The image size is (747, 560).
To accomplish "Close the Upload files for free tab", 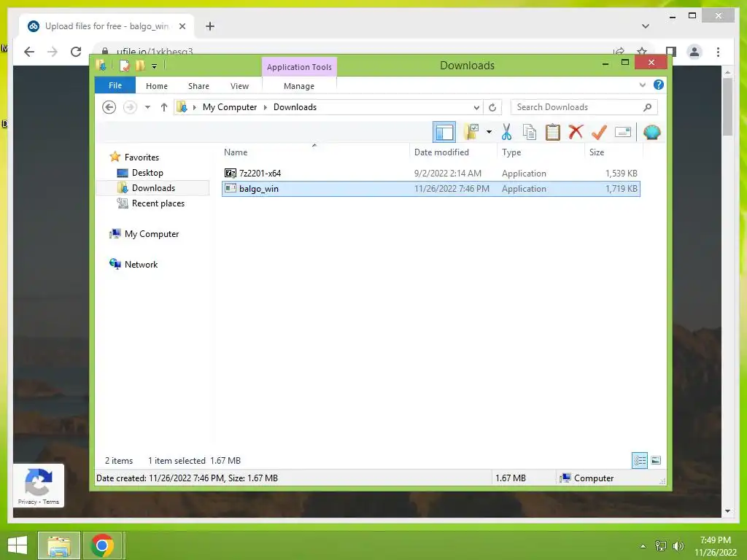I will [x=182, y=26].
